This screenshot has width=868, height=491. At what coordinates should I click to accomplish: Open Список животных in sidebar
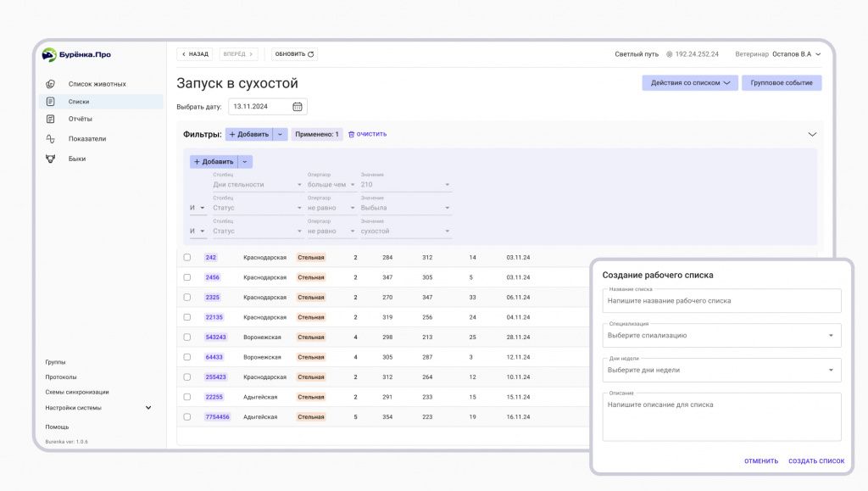pos(97,84)
